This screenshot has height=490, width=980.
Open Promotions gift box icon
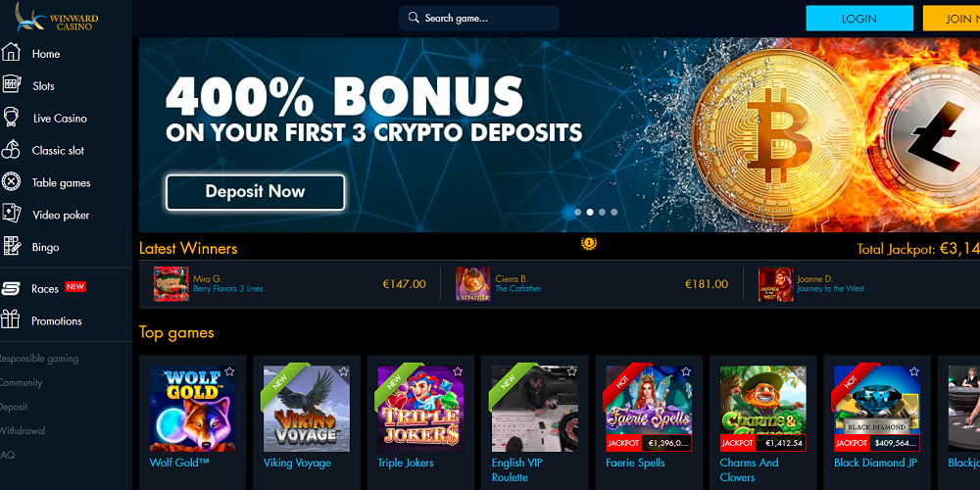coord(10,320)
